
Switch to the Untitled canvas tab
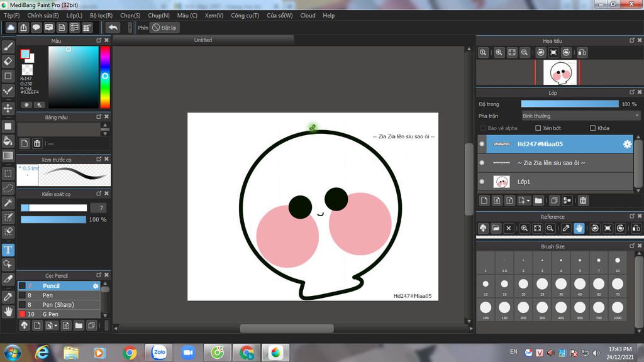(203, 40)
